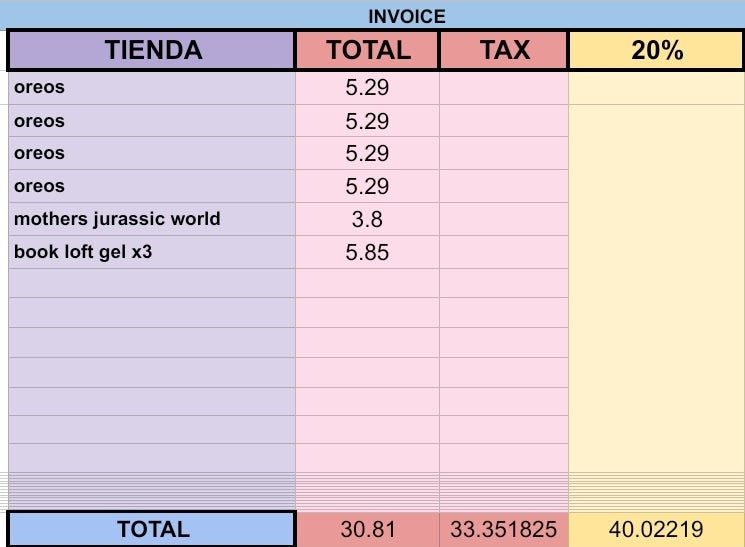Click the 3.8 price cell

tap(367, 219)
